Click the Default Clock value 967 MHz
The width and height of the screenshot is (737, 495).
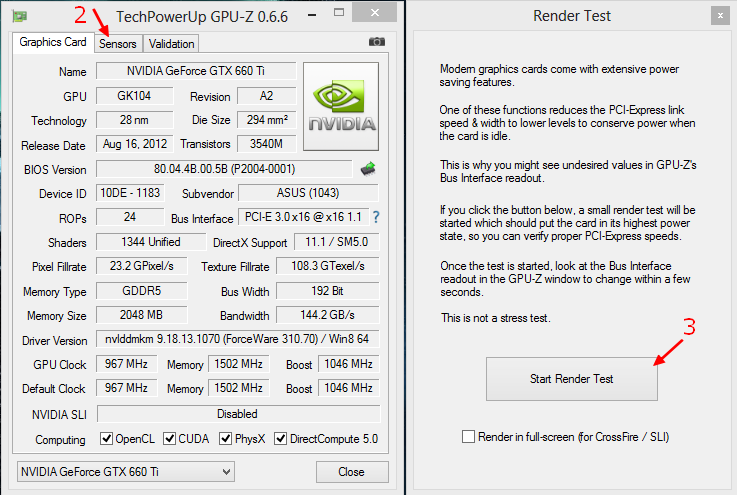click(x=126, y=388)
